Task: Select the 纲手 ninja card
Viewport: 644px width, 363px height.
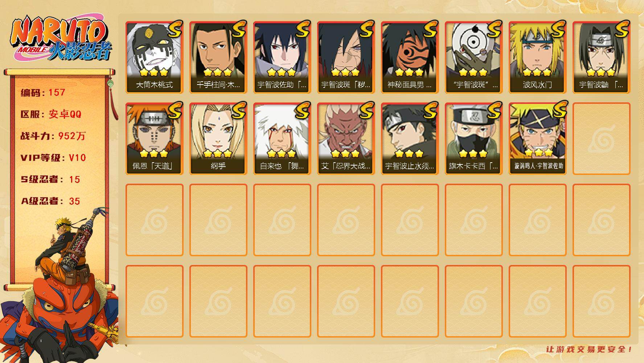Action: point(218,138)
